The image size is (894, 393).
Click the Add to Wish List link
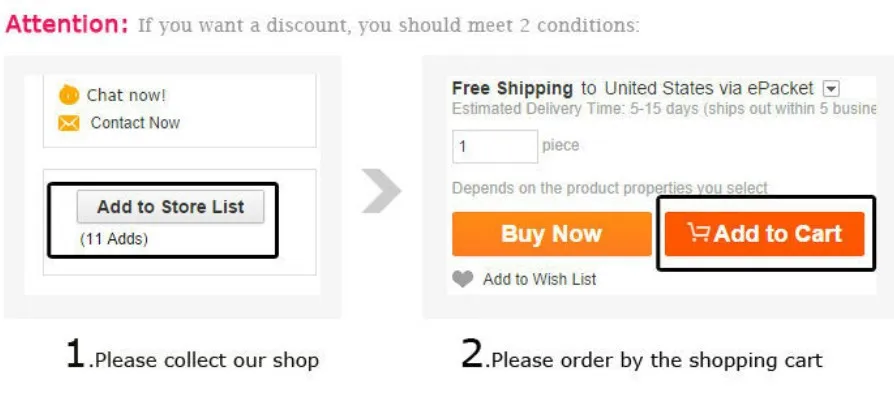coord(539,279)
